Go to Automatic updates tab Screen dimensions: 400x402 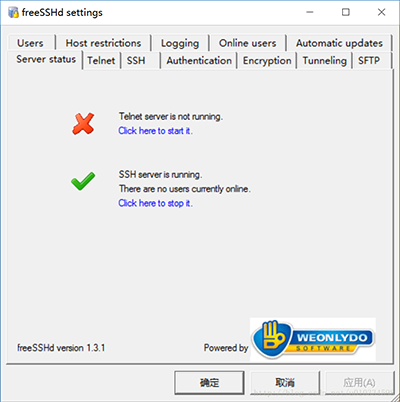[339, 43]
